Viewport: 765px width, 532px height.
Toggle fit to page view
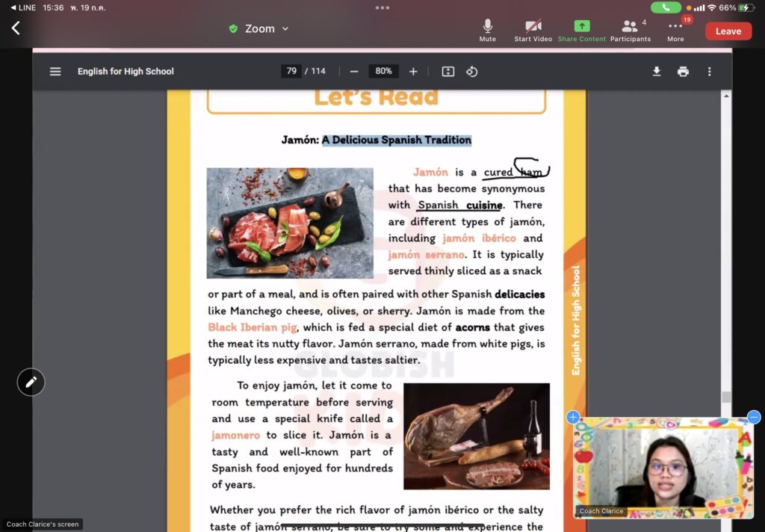tap(448, 72)
